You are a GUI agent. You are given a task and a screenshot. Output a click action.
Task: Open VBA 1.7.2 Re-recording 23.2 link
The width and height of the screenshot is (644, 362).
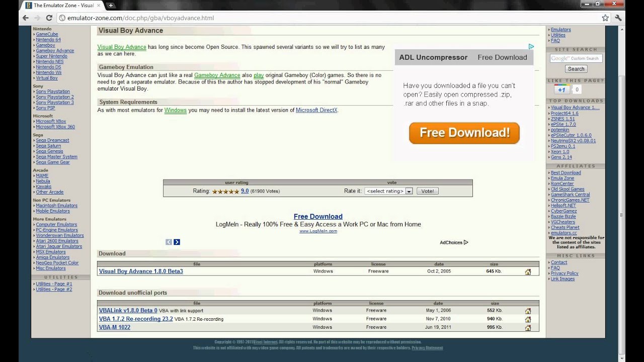click(x=136, y=319)
